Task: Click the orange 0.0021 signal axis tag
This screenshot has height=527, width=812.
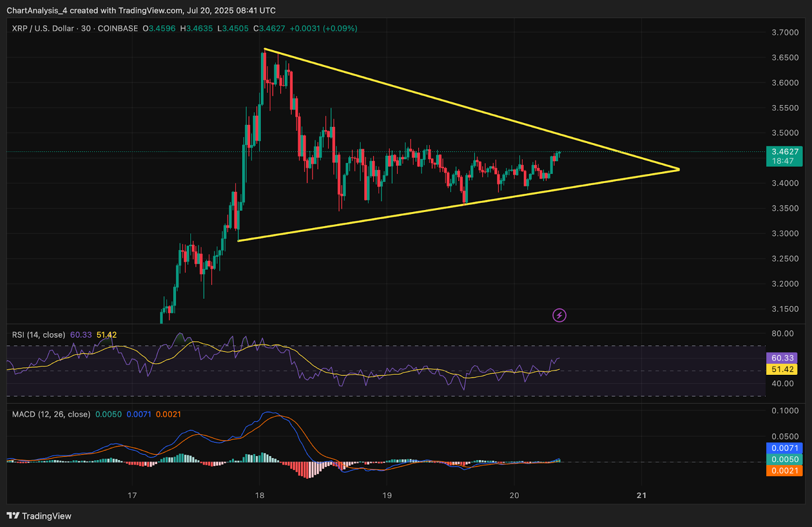Action: (x=785, y=471)
